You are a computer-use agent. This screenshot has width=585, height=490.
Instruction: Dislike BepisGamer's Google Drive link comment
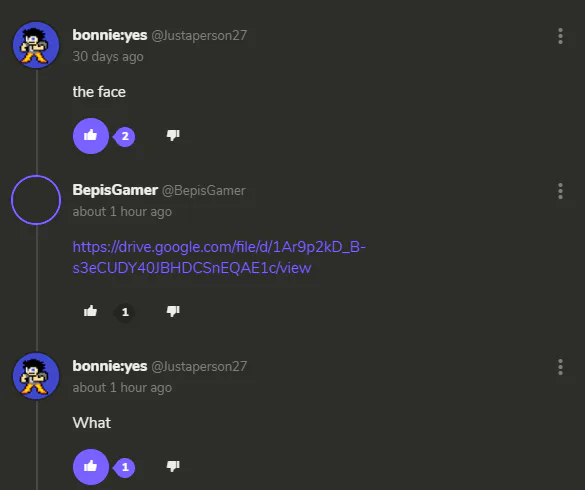click(x=173, y=311)
